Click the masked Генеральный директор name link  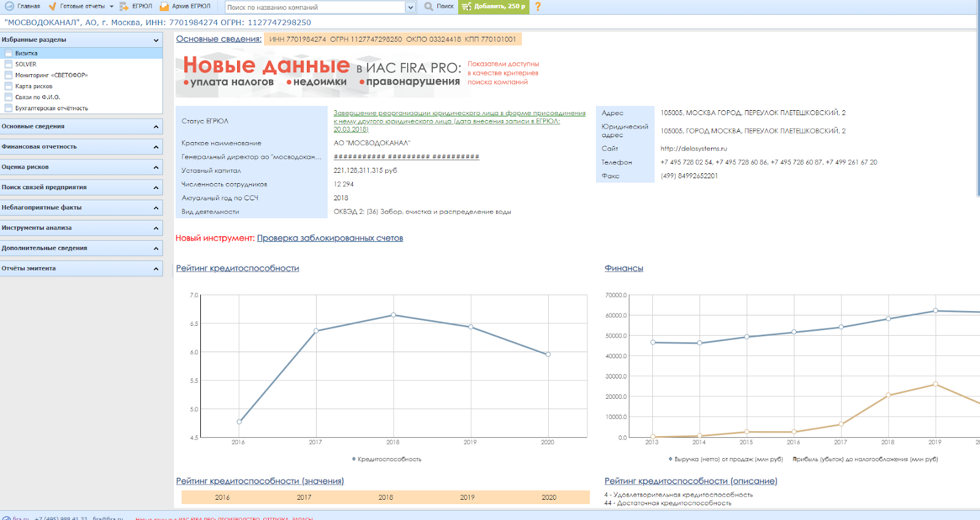coord(406,157)
